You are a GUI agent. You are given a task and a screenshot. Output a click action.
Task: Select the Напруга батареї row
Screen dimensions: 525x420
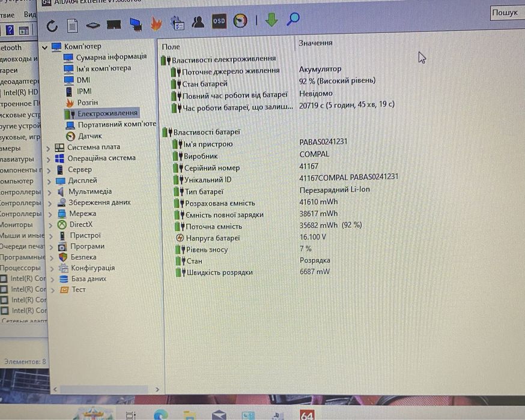point(251,238)
